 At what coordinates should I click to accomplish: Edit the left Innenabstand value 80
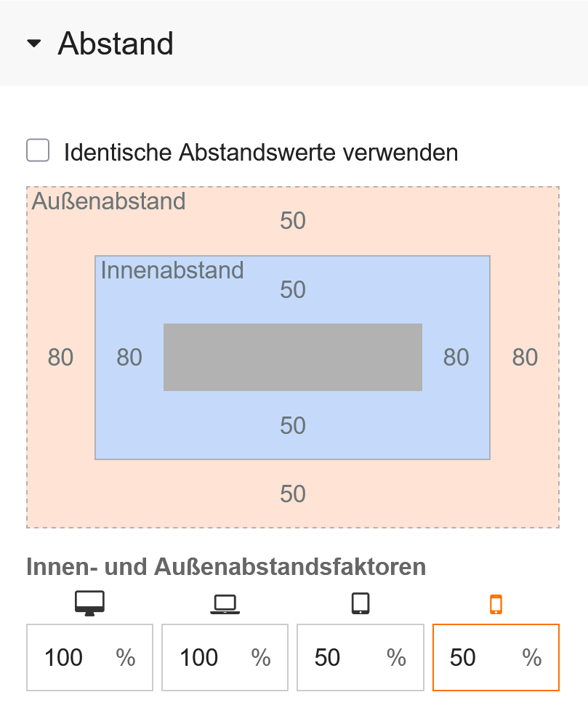tap(129, 358)
